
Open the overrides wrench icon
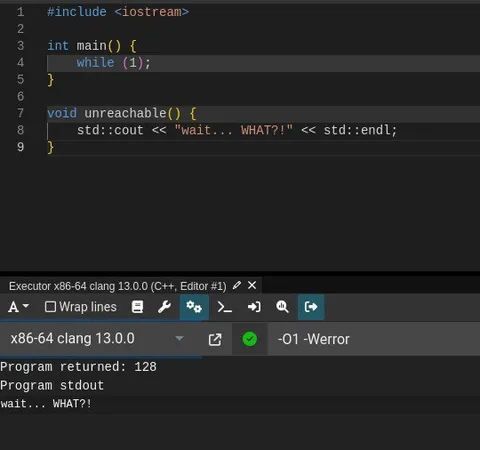point(164,307)
